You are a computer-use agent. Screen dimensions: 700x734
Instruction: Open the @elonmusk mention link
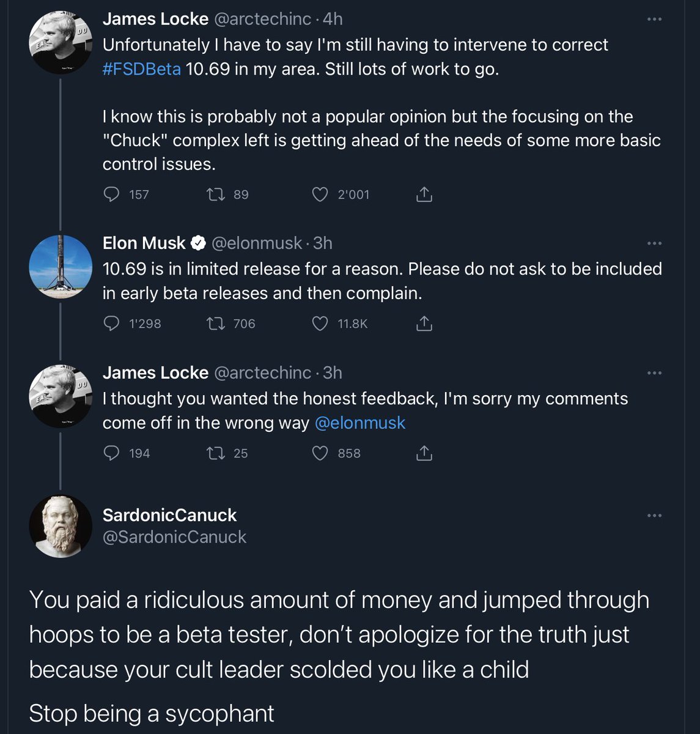pos(359,423)
